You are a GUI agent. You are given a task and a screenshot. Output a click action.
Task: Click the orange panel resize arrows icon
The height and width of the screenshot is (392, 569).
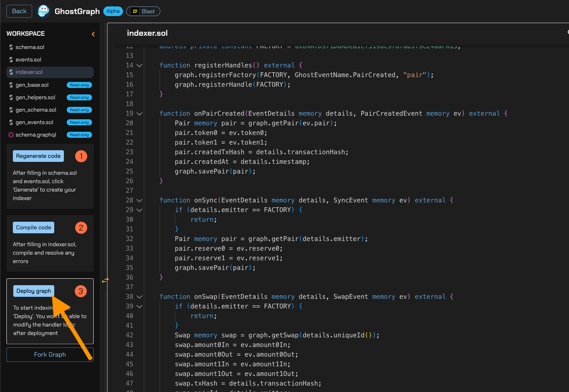105,280
